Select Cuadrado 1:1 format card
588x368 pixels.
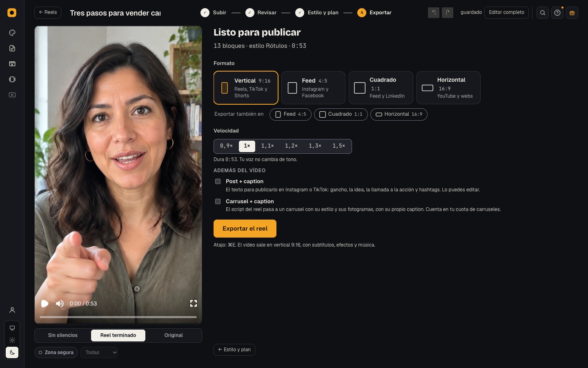[x=381, y=88]
